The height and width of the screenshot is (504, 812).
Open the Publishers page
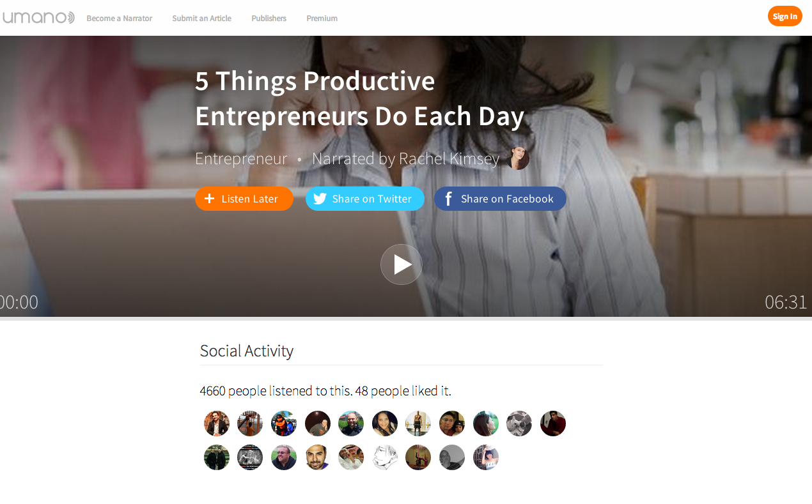click(x=269, y=19)
